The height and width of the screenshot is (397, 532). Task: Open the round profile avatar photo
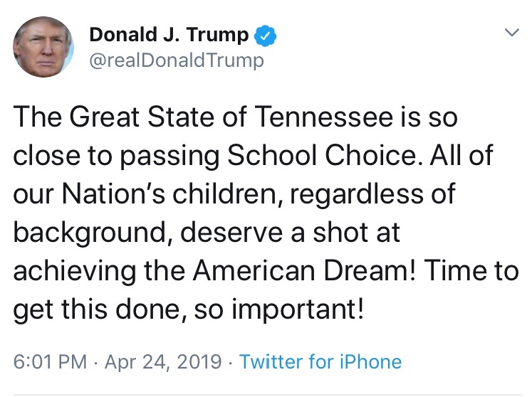tap(43, 47)
